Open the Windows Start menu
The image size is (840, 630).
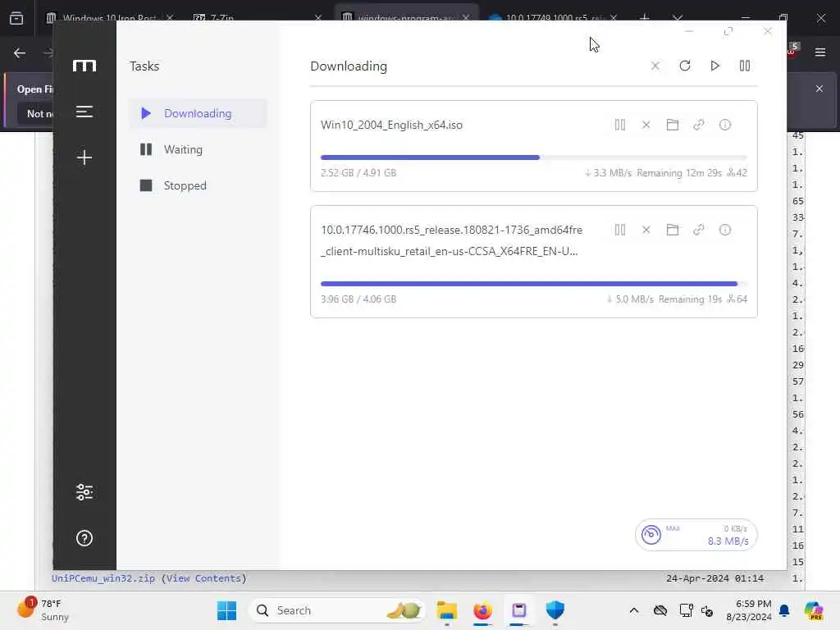(x=226, y=610)
